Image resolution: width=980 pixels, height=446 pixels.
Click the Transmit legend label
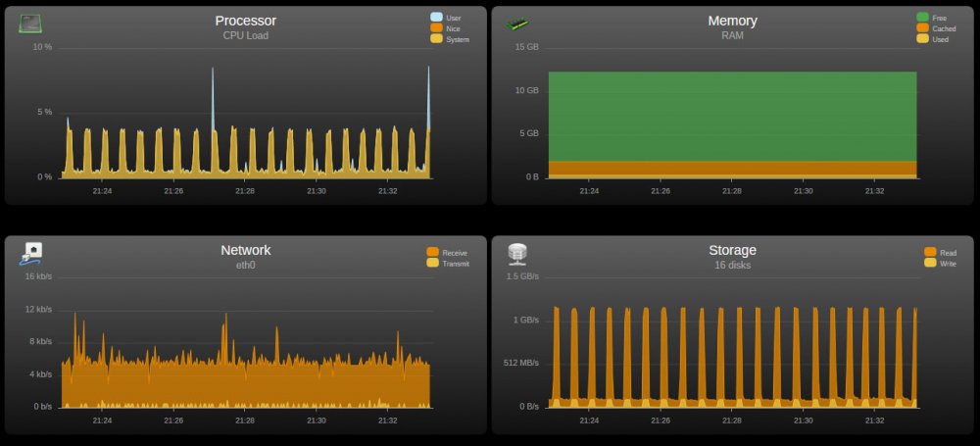point(456,264)
